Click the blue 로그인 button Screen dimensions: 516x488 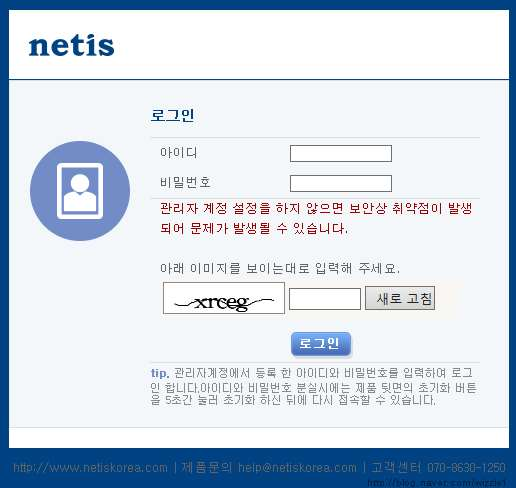coord(321,344)
